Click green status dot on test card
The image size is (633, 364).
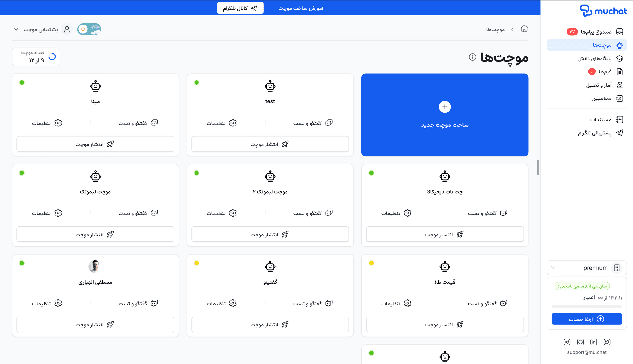196,82
